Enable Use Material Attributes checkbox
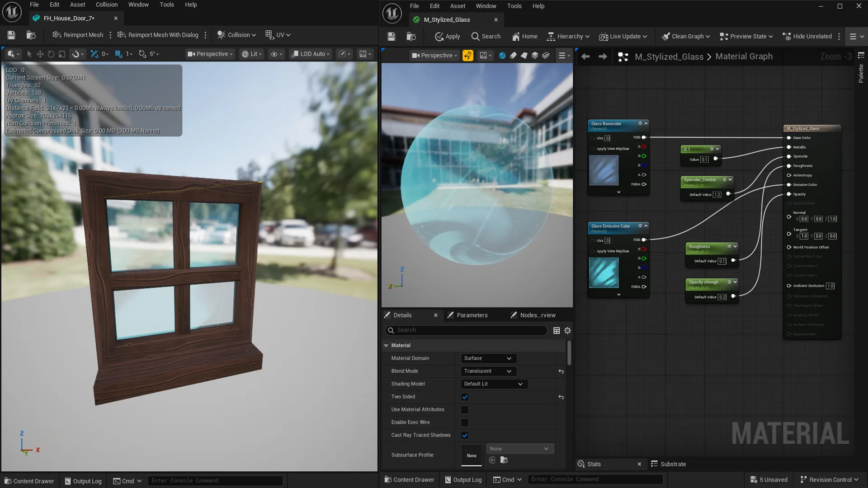This screenshot has width=868, height=488. click(x=465, y=410)
